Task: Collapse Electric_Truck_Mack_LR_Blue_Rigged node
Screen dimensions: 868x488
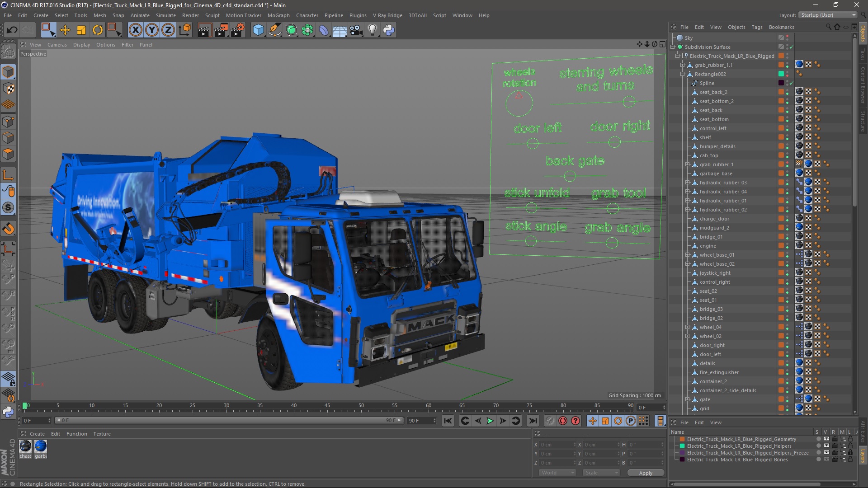Action: (678, 56)
